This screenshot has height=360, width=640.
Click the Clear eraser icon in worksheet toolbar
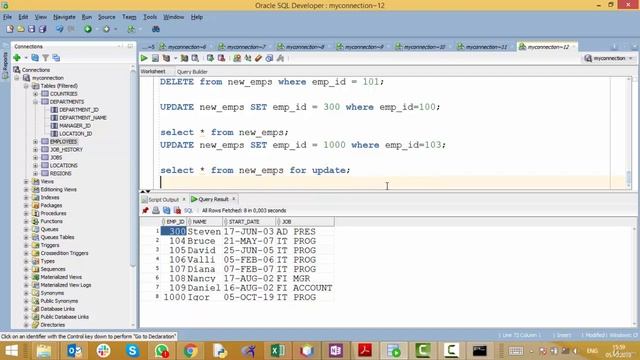point(258,58)
